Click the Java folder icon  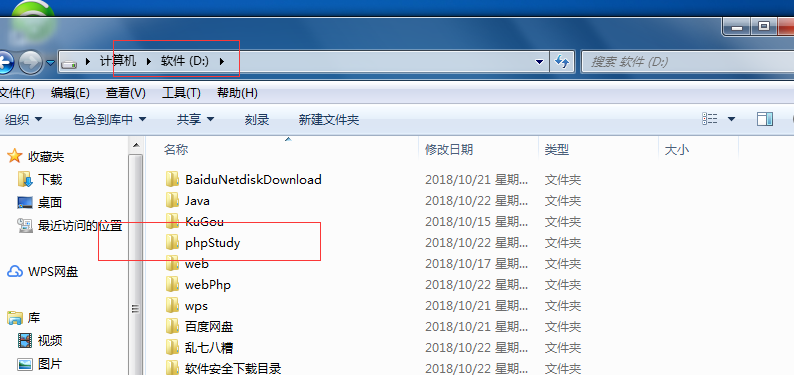pyautogui.click(x=172, y=200)
